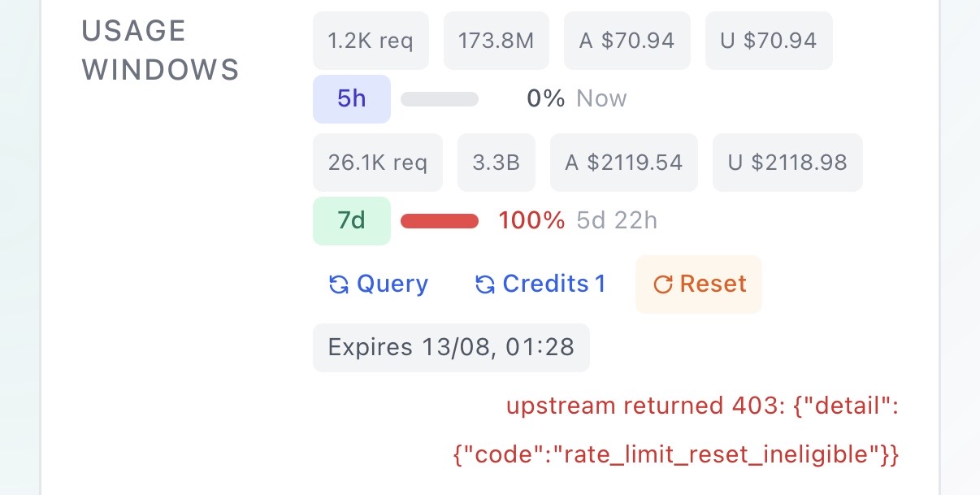Screen dimensions: 980x495
Task: Click the U $70.94 cost chip
Action: pos(769,41)
